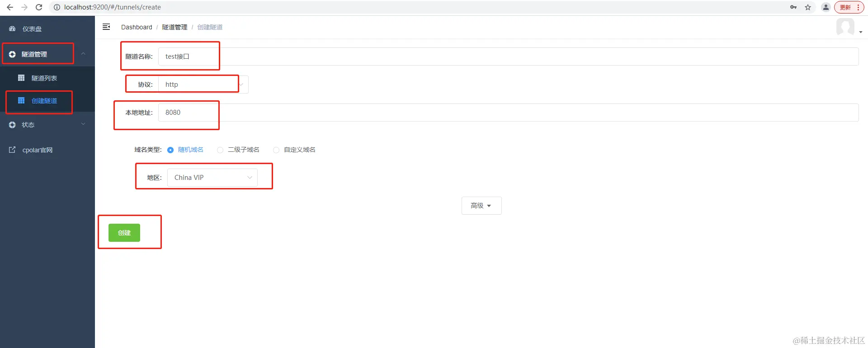
Task: Click the browser forward arrow
Action: [x=24, y=7]
